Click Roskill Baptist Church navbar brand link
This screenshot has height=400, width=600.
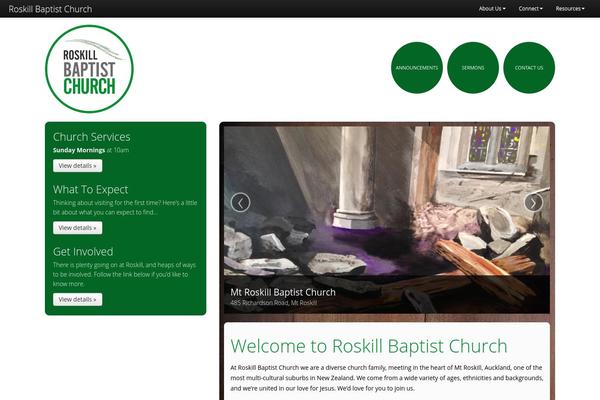(50, 9)
